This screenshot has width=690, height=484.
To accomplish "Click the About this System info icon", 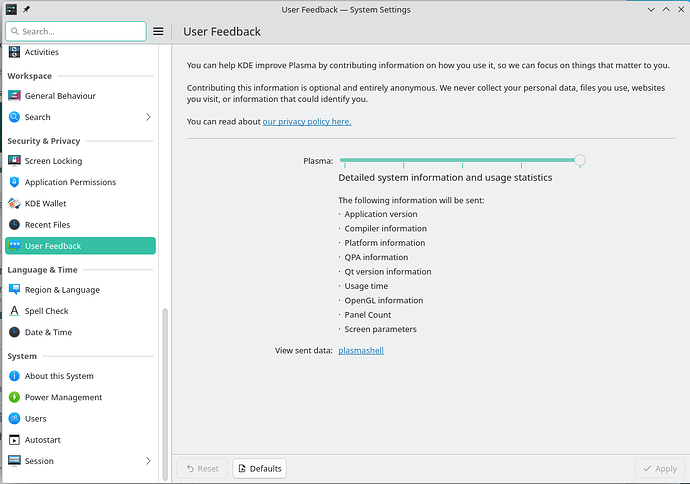I will point(14,376).
